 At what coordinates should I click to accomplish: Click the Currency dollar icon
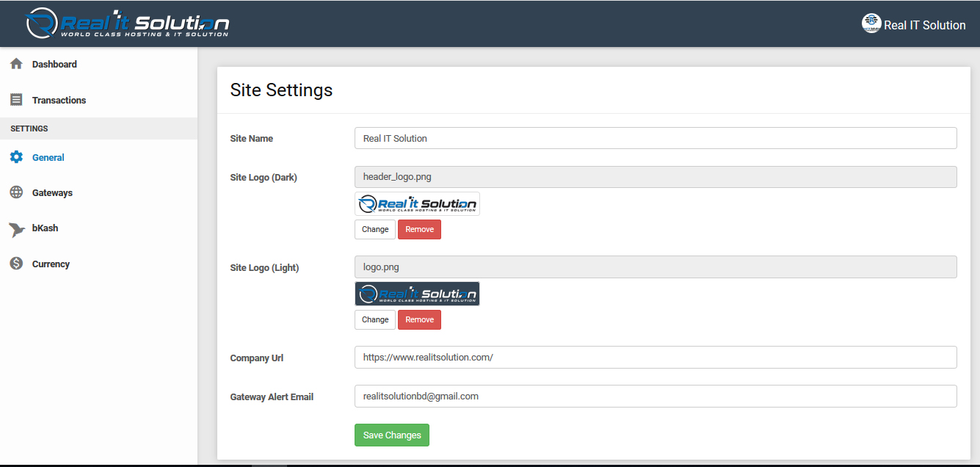tap(16, 264)
